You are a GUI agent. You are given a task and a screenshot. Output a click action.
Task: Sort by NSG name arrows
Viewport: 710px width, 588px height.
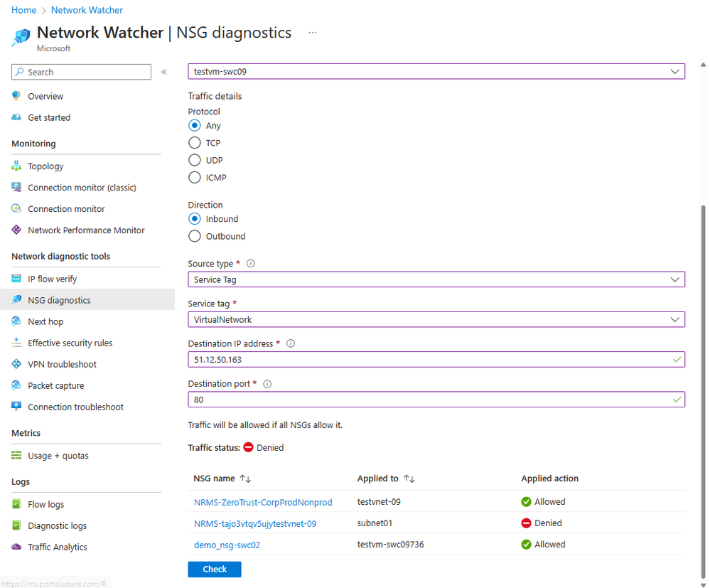coord(245,479)
